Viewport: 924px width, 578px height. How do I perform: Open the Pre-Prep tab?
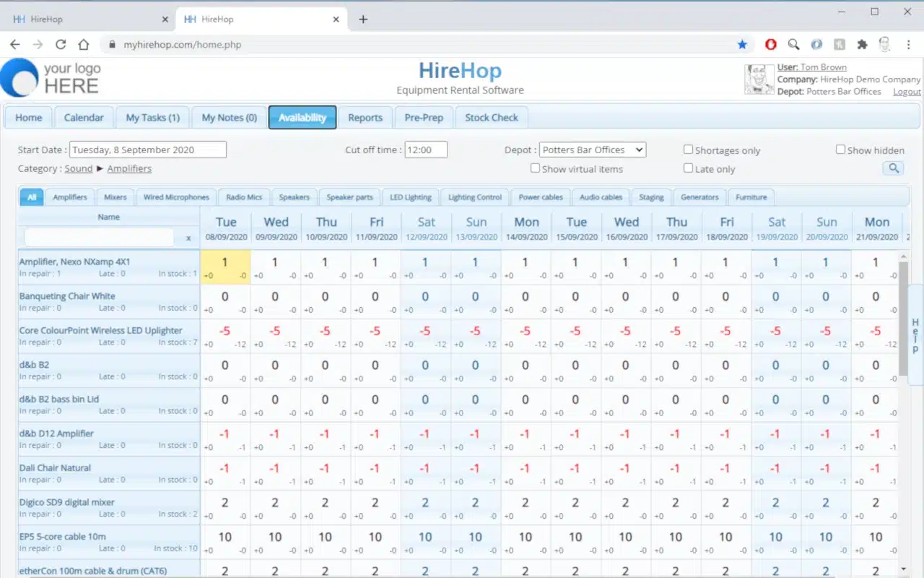pos(424,117)
